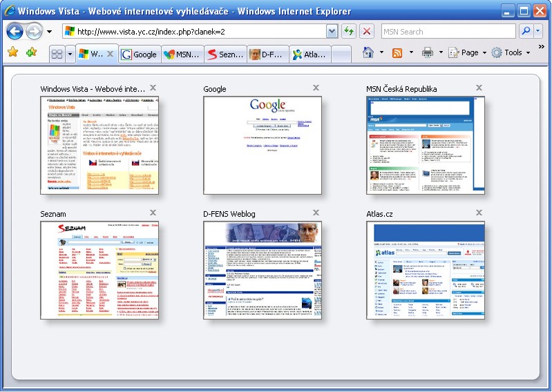Open the Page menu
Screen dimensions: 552x392
[467, 52]
